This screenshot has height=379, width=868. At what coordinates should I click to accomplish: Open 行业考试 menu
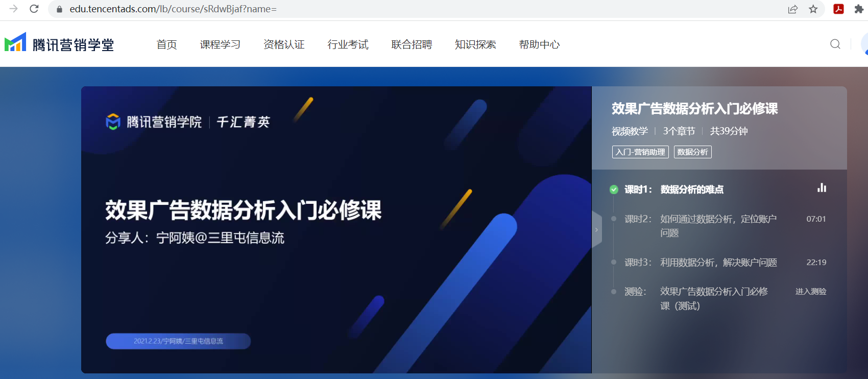click(x=348, y=44)
